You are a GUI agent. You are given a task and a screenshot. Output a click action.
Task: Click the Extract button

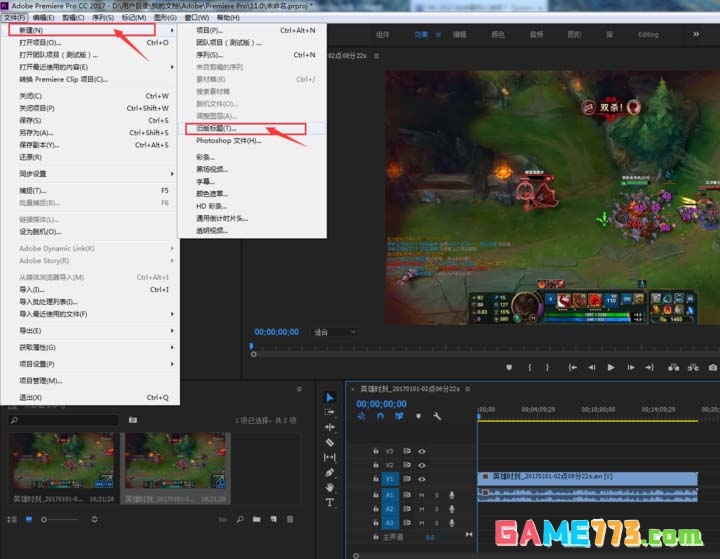(693, 367)
